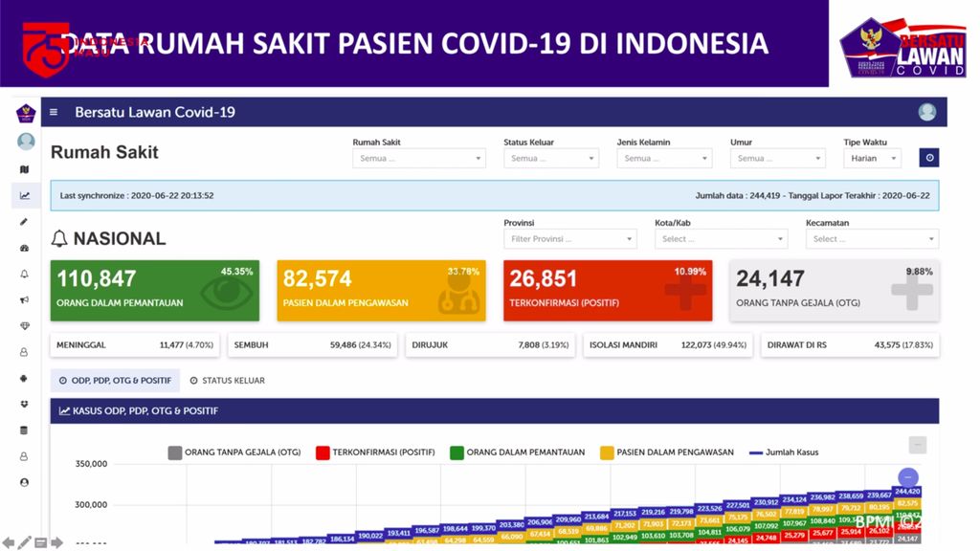Click the bell icon next to NASIONAL
The height and width of the screenshot is (551, 980).
click(x=59, y=238)
